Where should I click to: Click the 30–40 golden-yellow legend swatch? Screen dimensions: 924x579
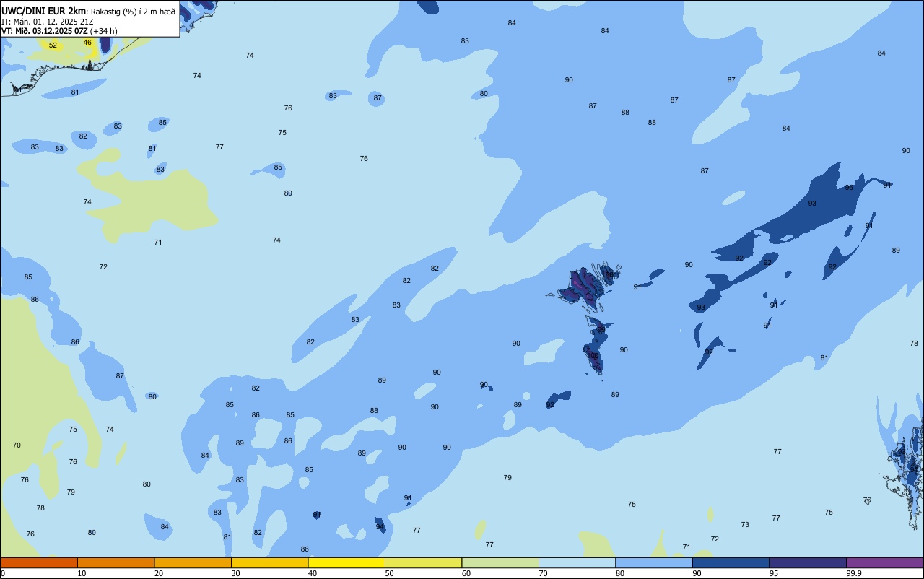click(x=269, y=562)
